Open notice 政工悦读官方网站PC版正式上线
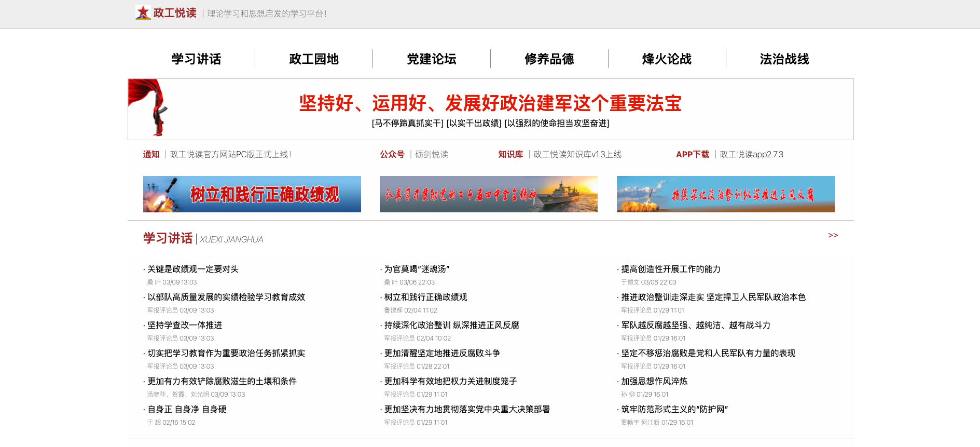980x447 pixels. point(230,155)
